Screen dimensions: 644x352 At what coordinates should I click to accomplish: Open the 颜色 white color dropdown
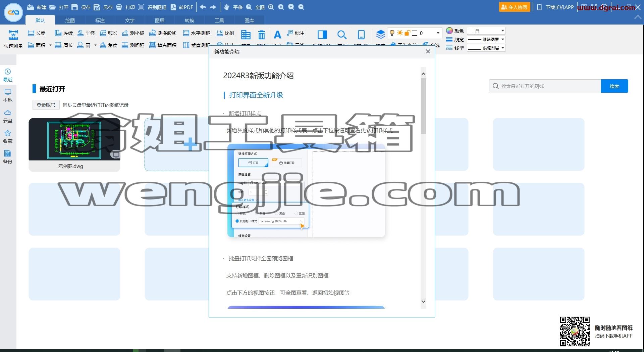tap(486, 31)
